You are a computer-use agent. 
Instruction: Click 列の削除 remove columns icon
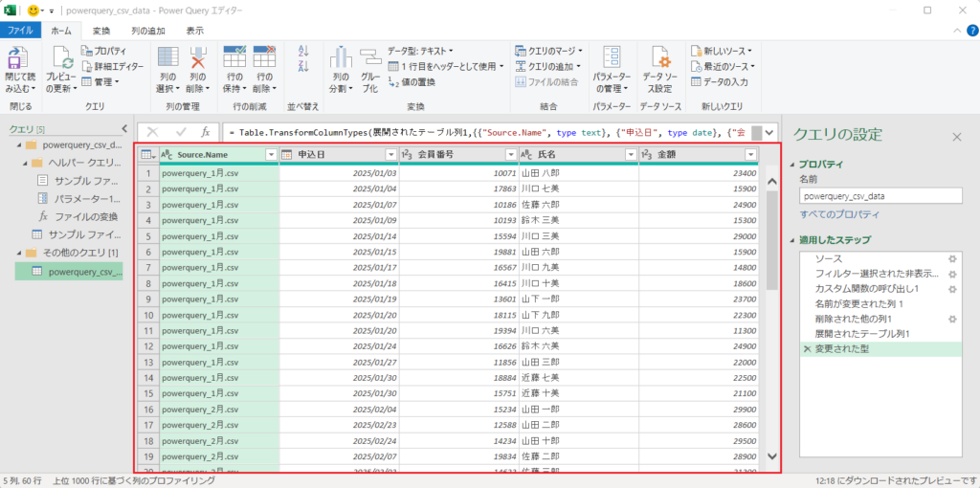198,59
